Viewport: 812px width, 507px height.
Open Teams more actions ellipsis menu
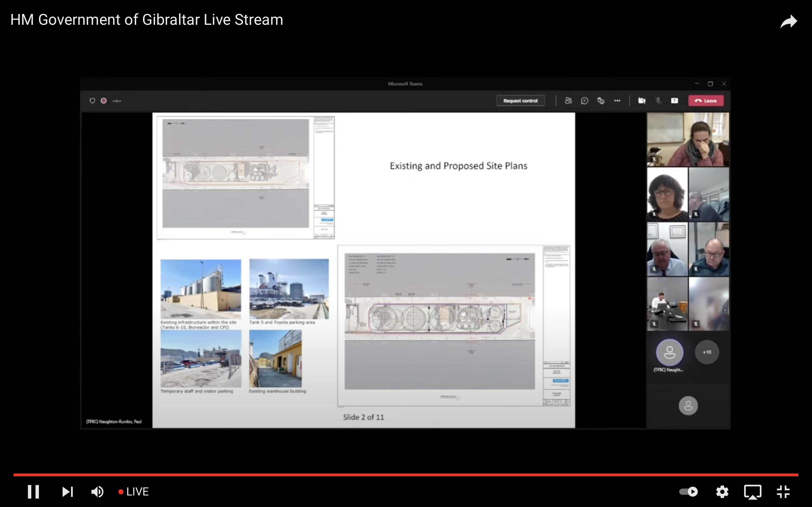coord(617,101)
